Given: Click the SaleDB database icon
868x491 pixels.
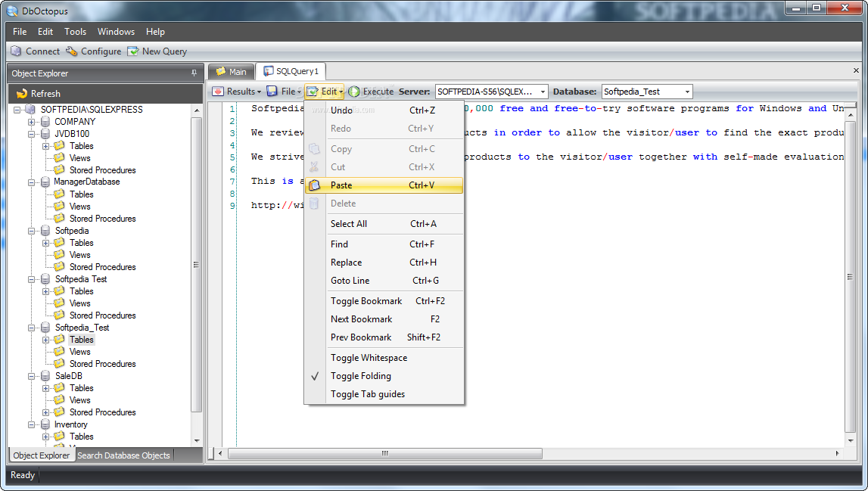Looking at the screenshot, I should click(45, 376).
